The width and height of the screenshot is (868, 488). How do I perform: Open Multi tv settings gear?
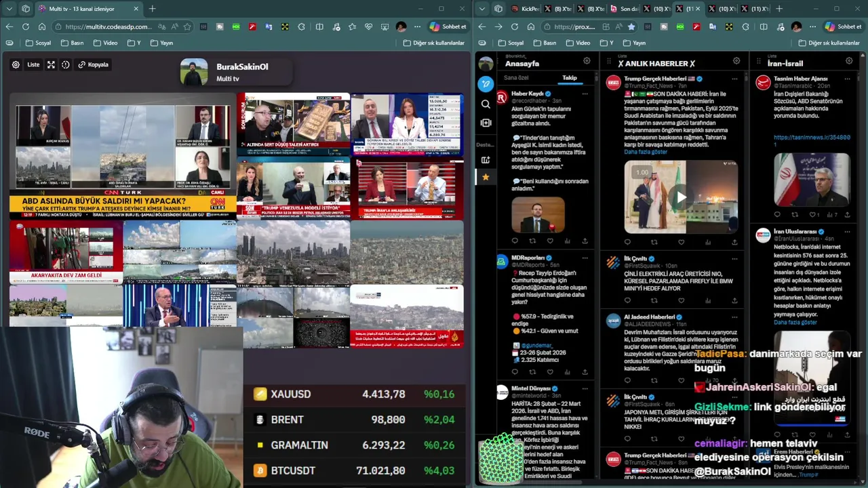pos(16,64)
